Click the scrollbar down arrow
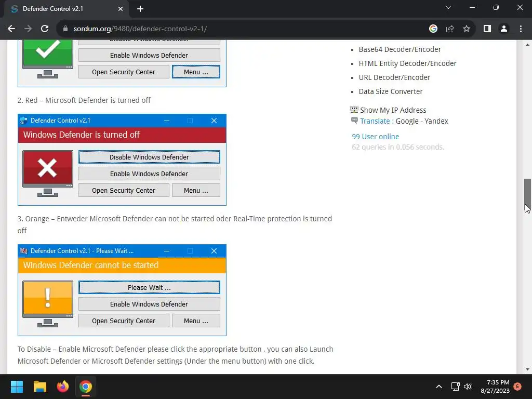 (x=527, y=369)
